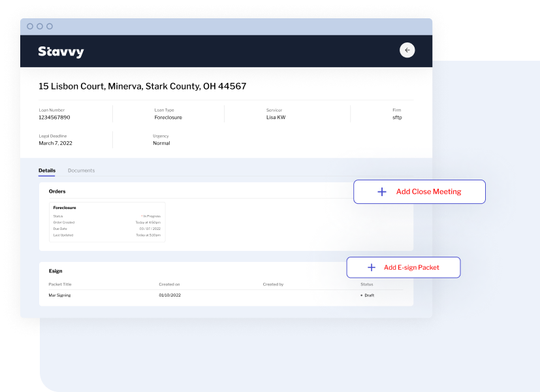Click the In Progress status in order card
The height and width of the screenshot is (392, 540).
point(151,216)
